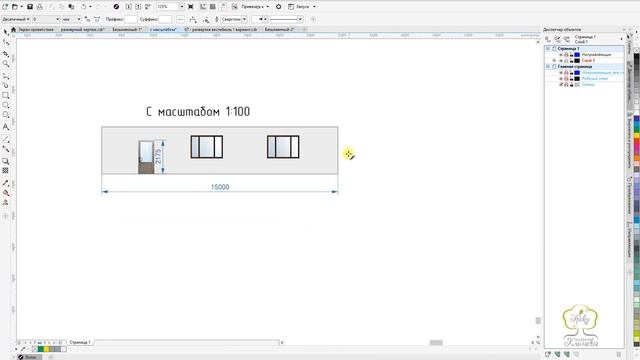Click the blue color swatch of Направляющие layer
This screenshot has width=640, height=360.
point(577,55)
